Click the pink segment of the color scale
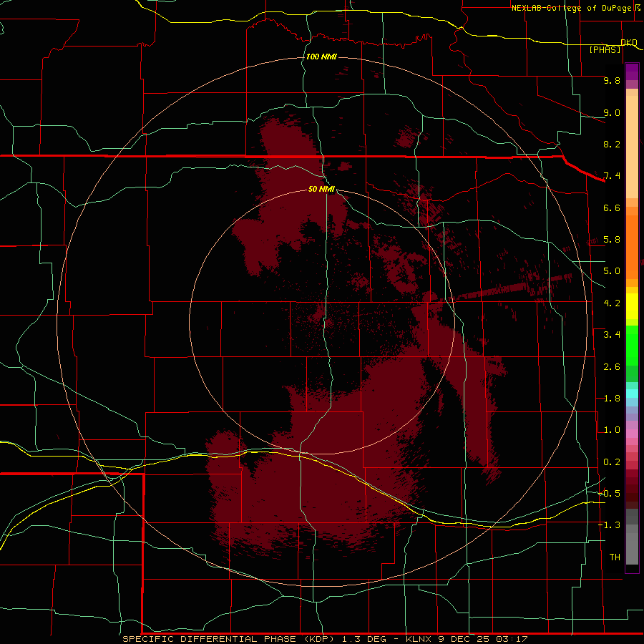The width and height of the screenshot is (644, 644). [632, 434]
